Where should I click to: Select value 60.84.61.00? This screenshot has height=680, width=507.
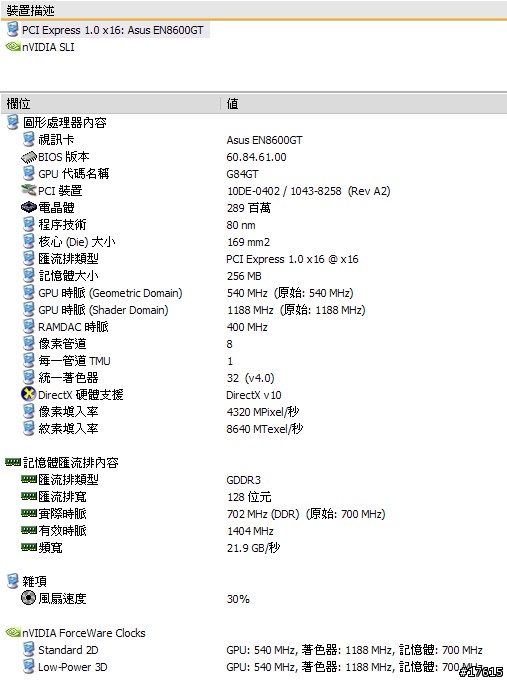pyautogui.click(x=256, y=157)
